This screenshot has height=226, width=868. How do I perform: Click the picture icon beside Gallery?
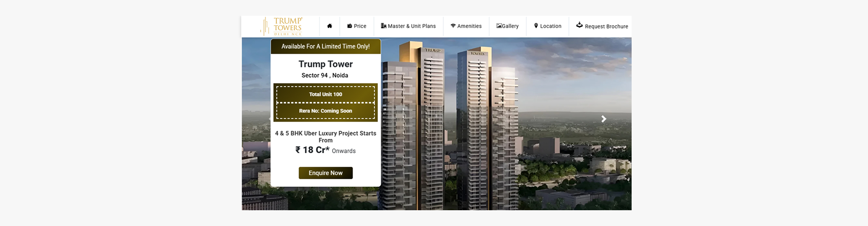499,26
